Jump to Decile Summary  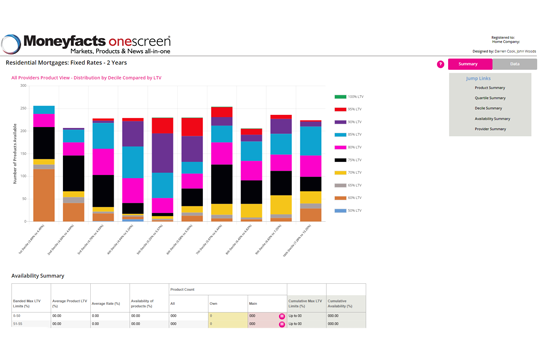488,108
